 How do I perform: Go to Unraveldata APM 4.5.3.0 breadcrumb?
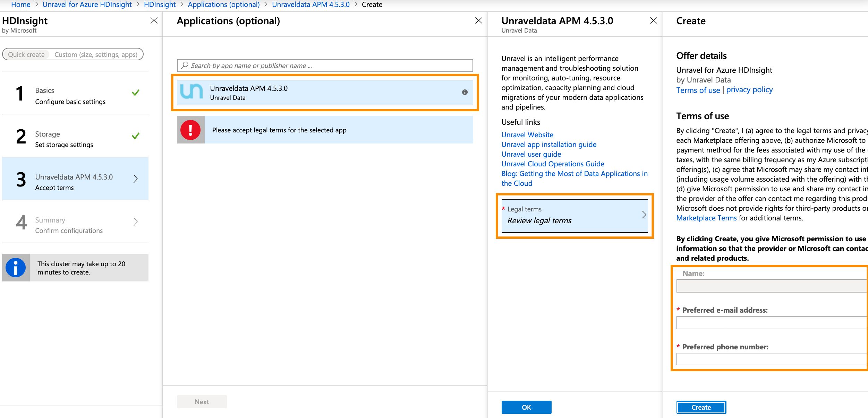point(311,5)
